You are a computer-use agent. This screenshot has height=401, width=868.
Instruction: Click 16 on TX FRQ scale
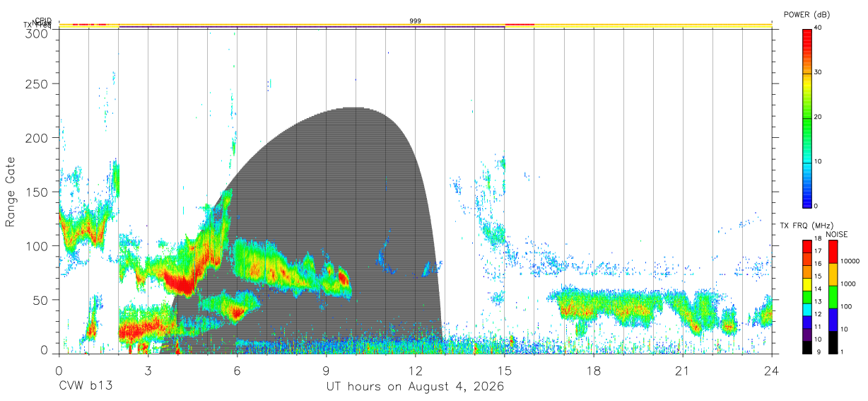818,265
